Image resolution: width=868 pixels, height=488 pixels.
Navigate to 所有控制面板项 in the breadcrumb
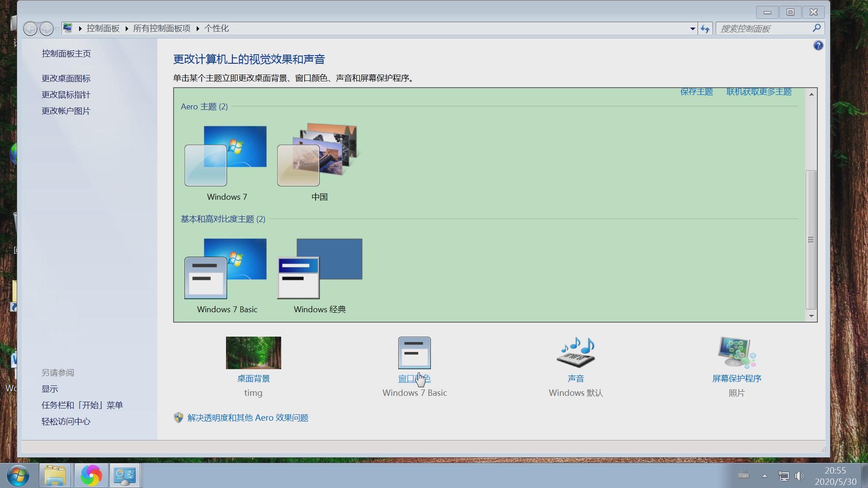161,28
